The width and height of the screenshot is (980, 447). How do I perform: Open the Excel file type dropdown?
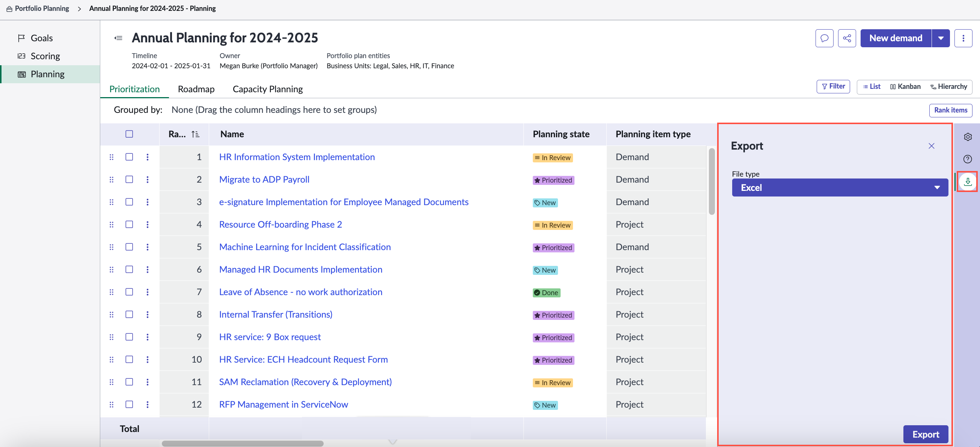pyautogui.click(x=840, y=187)
